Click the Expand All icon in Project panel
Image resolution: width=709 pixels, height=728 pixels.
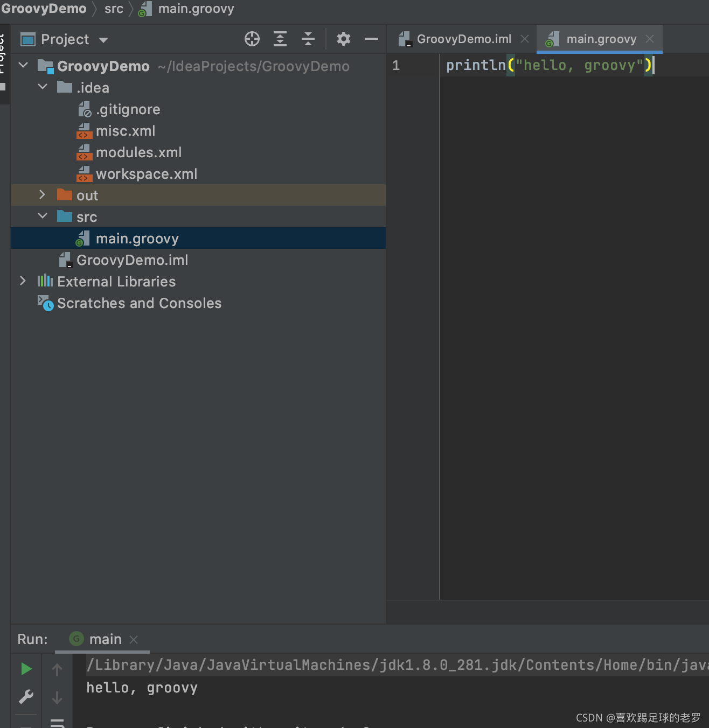click(280, 39)
